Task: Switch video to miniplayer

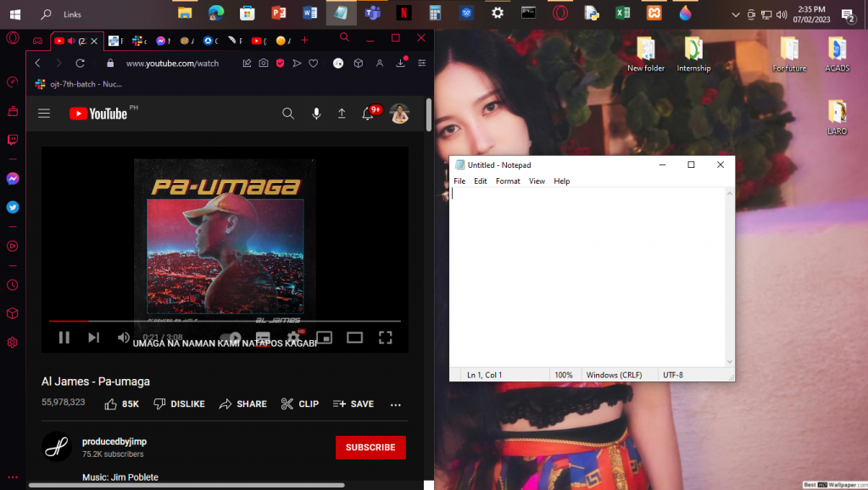Action: [x=324, y=337]
